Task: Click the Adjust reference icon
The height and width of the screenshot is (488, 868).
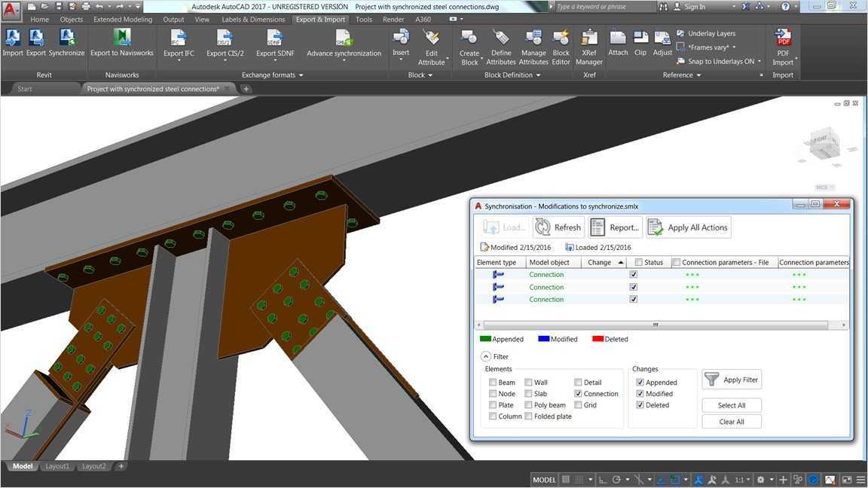Action: pyautogui.click(x=662, y=38)
